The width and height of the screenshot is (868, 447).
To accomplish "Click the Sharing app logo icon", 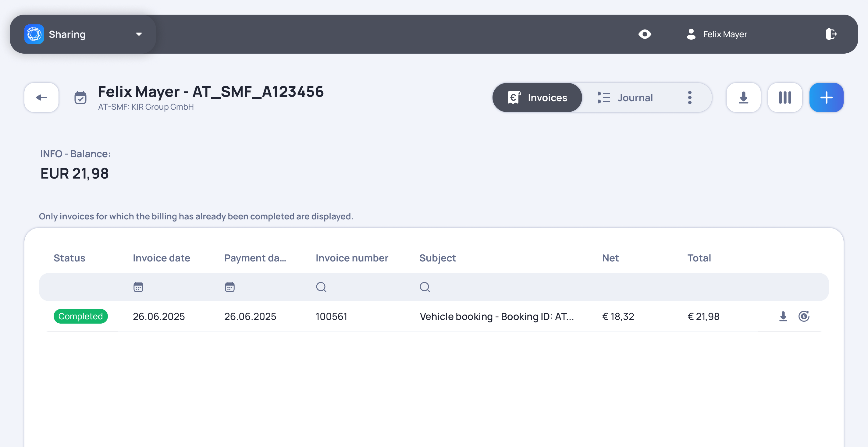I will coord(34,34).
